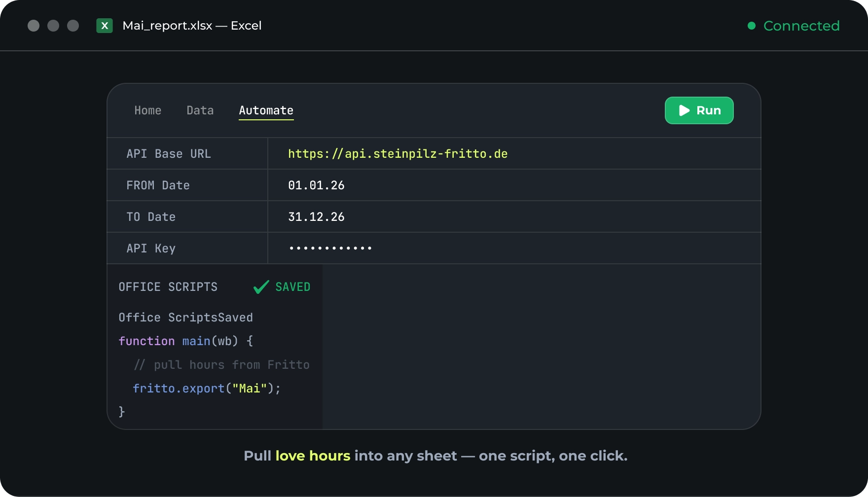Switch to the Home tab

tap(148, 110)
